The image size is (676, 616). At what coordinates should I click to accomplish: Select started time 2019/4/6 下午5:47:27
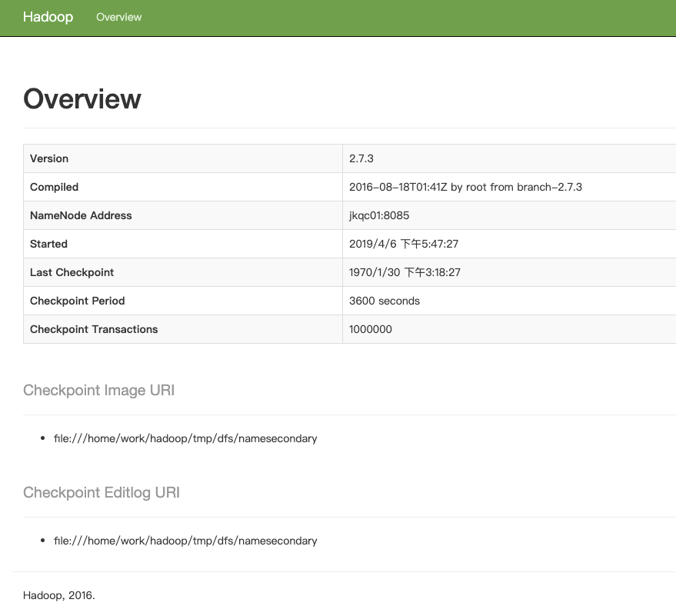point(404,244)
